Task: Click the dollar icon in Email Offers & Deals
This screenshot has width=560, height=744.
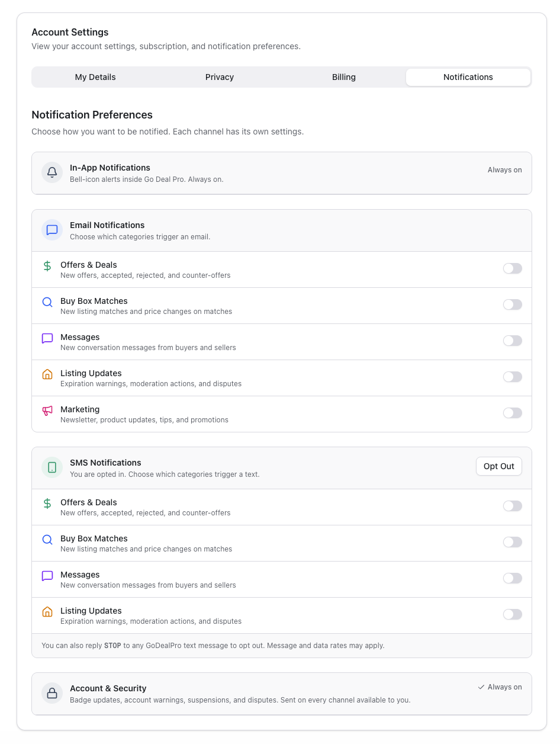Action: [x=47, y=266]
